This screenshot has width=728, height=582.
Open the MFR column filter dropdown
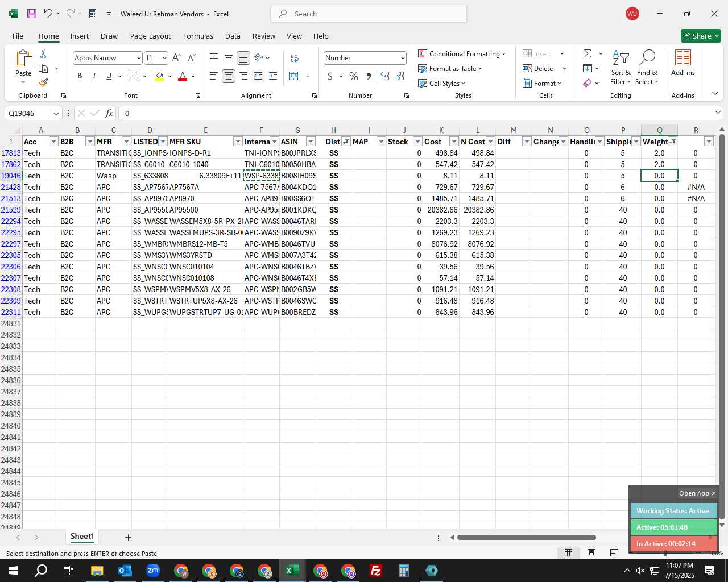click(126, 142)
